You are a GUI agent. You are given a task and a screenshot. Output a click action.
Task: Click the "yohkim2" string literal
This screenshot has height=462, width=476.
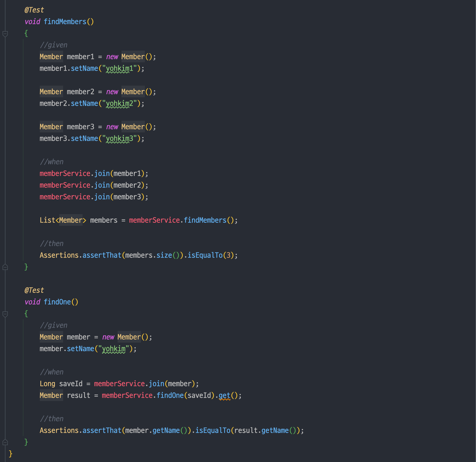(x=120, y=104)
